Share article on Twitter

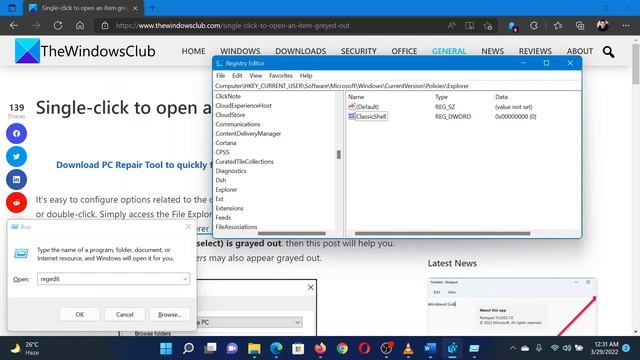point(16,156)
